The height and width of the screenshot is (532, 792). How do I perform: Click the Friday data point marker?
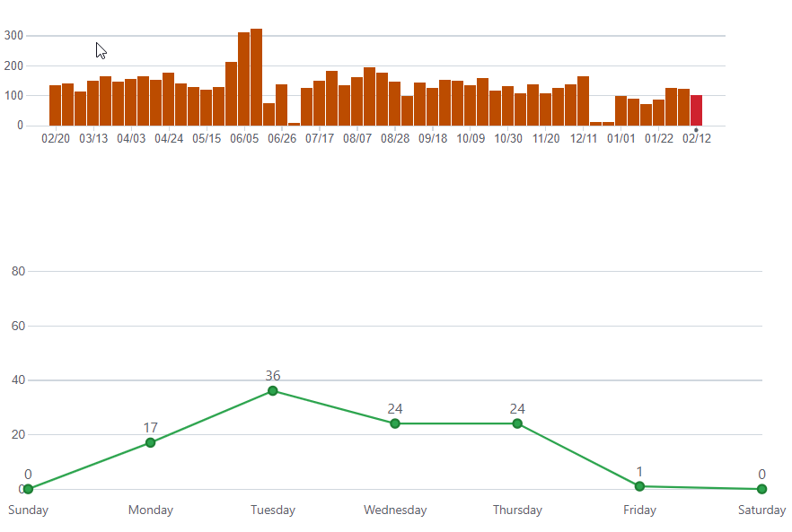639,486
